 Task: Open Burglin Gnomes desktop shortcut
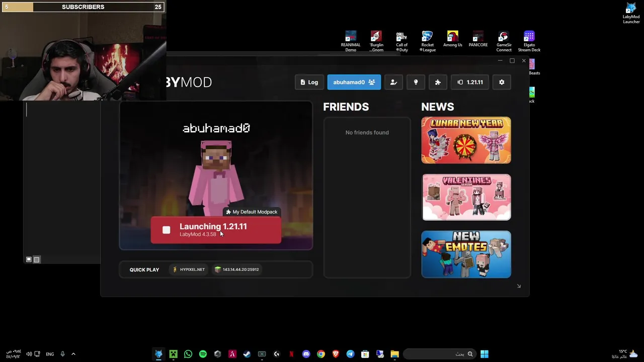(x=376, y=41)
